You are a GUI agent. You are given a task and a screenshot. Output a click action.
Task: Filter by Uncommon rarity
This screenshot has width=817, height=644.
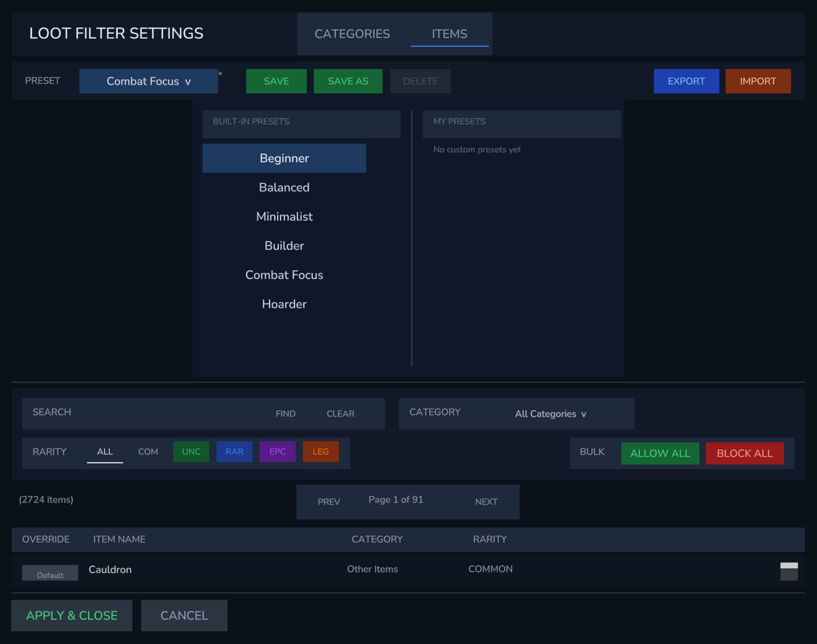coord(191,452)
